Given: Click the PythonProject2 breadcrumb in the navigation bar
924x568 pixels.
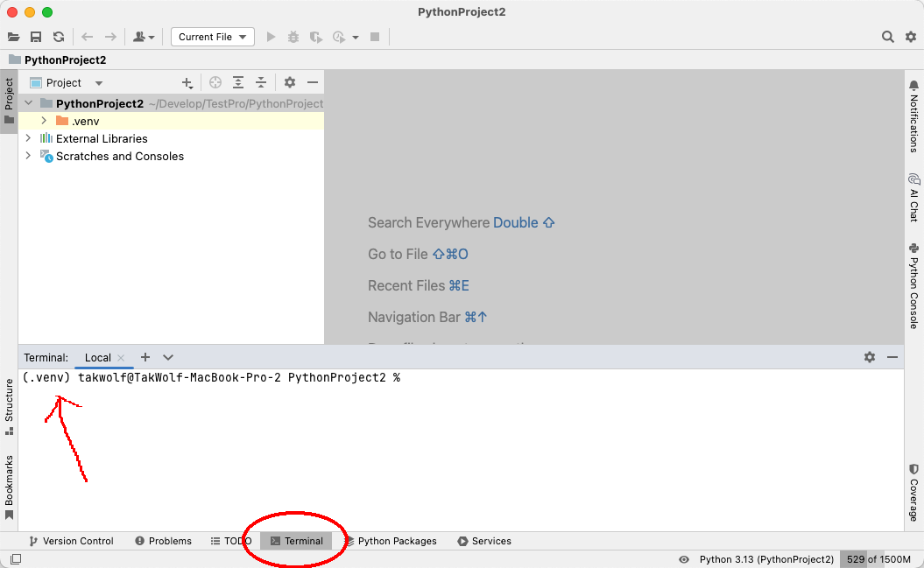Looking at the screenshot, I should pos(58,60).
